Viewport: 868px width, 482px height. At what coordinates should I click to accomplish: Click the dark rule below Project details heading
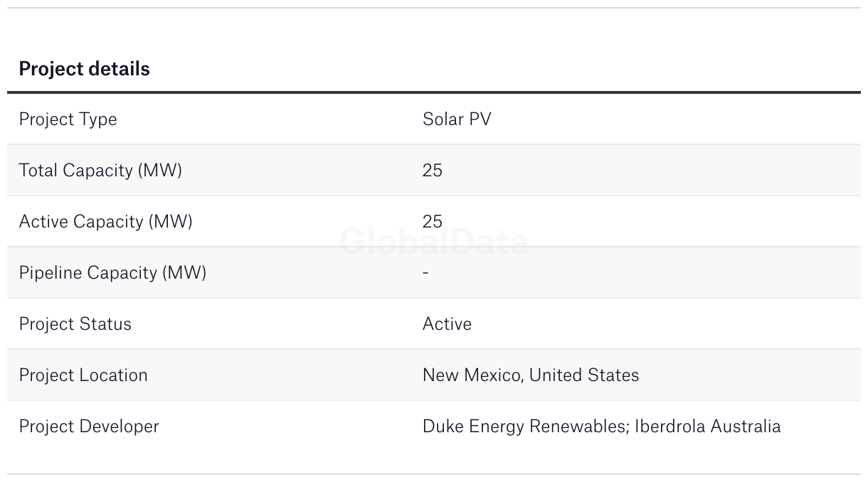coord(434,92)
